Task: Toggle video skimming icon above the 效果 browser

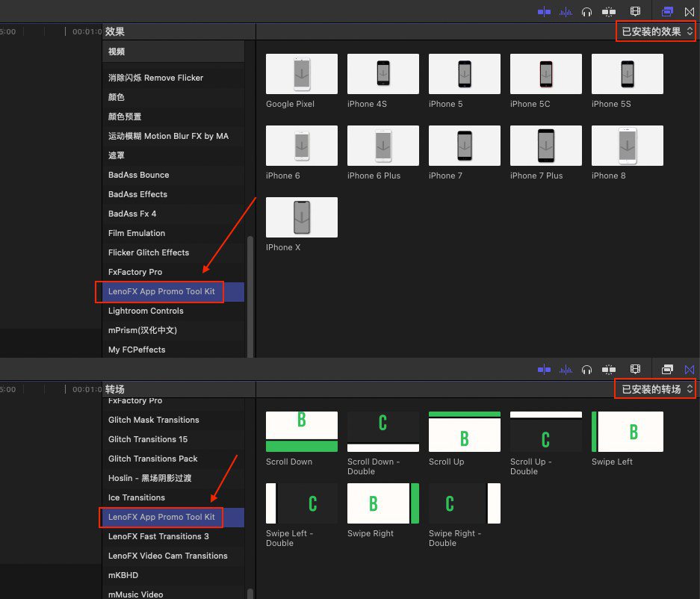Action: click(544, 12)
